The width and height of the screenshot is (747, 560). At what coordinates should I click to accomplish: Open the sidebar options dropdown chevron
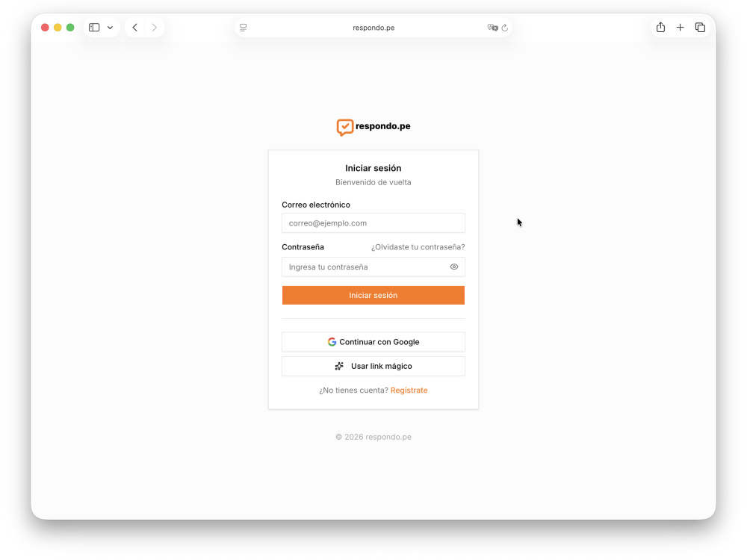110,28
